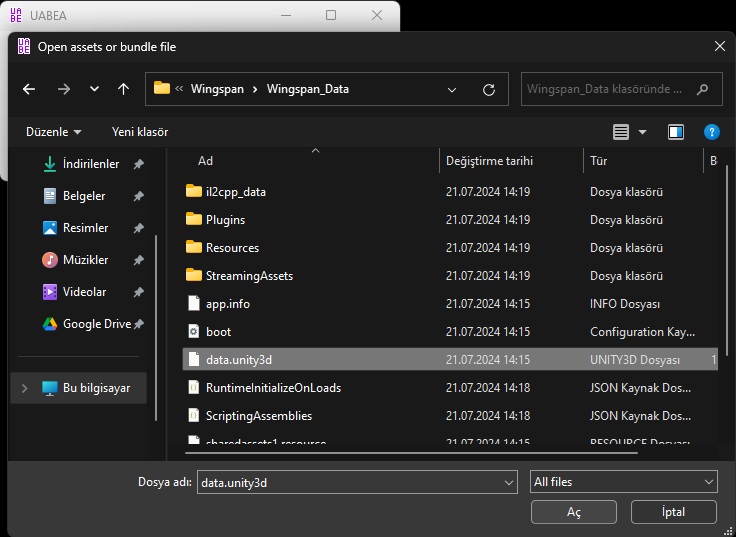The image size is (736, 537).
Task: Select the boot configuration file
Action: coord(450,331)
